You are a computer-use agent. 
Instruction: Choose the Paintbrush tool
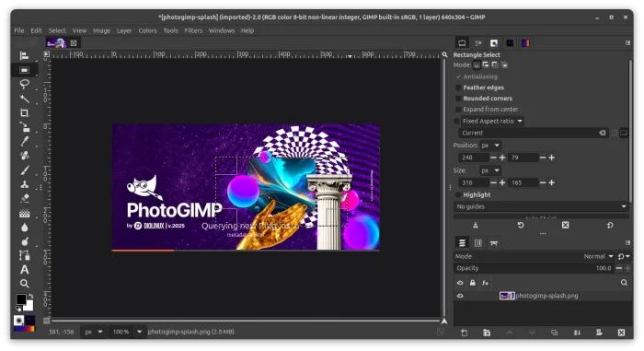[x=24, y=170]
